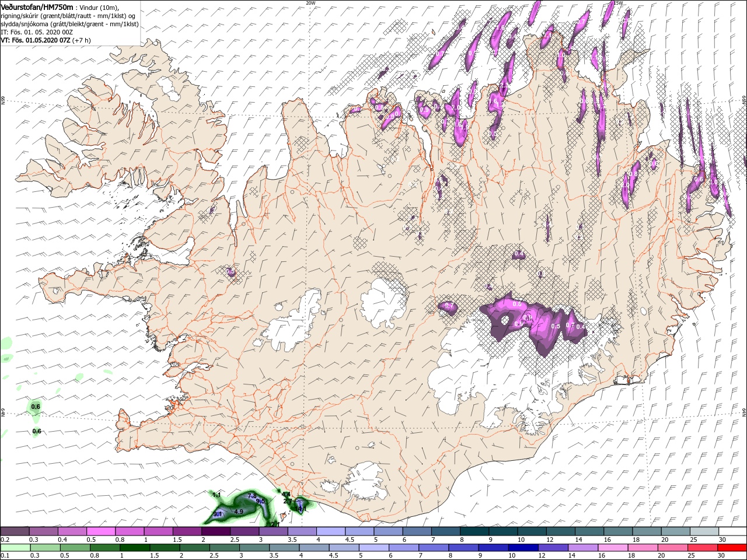Viewport: 747px width, 560px height.
Task: Click the white snow swatch after 30
Action: click(732, 531)
